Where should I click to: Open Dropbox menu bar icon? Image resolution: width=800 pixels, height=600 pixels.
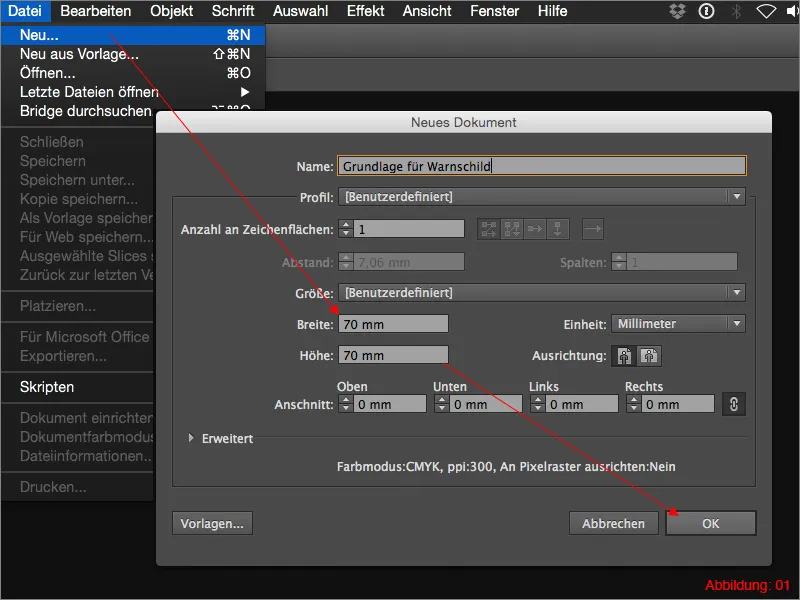coord(678,11)
